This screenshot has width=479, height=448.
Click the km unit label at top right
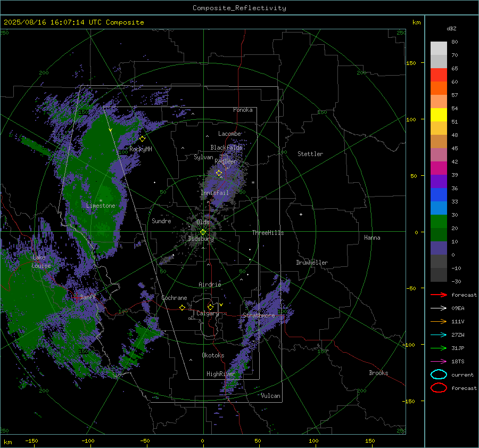click(416, 22)
